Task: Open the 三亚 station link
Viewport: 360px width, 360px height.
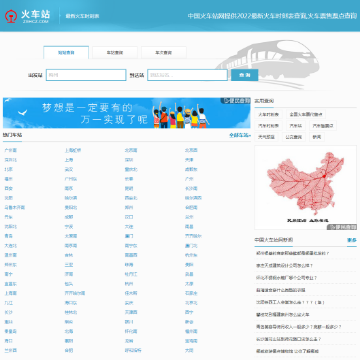Action: pos(69,265)
